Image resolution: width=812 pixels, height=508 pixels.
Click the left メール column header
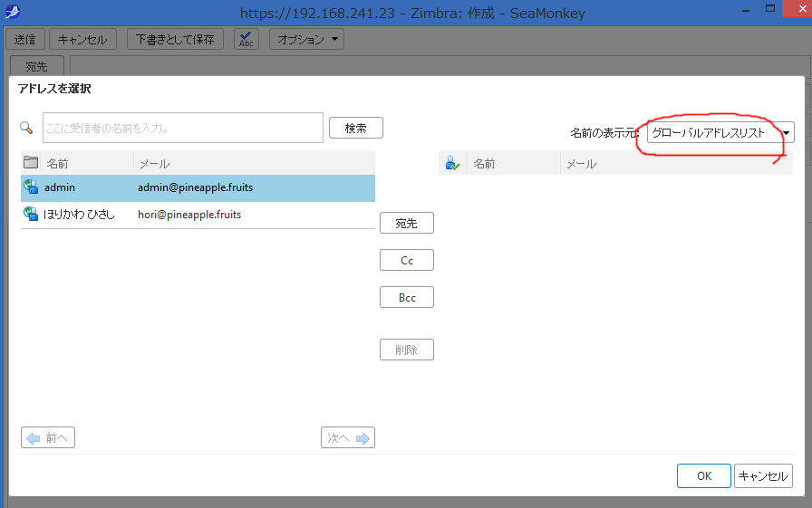[x=252, y=164]
